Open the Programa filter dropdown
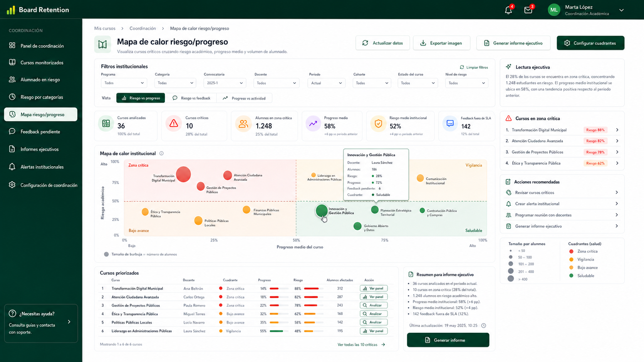Screen dimensions: 644x362 (124, 83)
